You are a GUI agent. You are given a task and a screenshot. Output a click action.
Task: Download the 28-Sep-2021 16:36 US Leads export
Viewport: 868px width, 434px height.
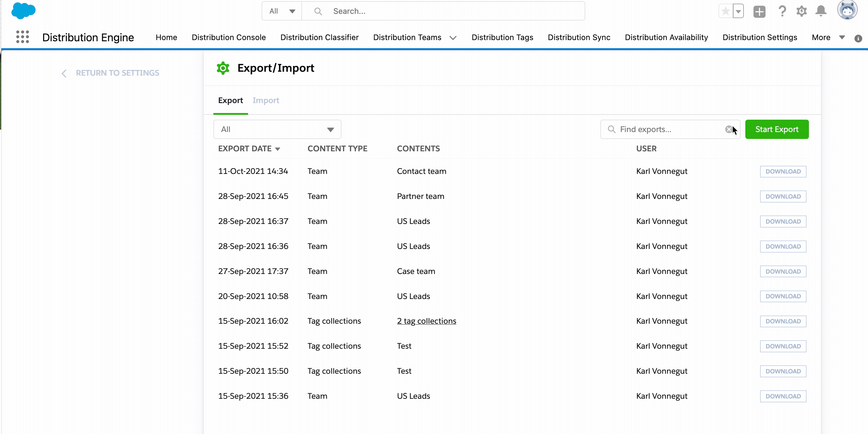783,246
